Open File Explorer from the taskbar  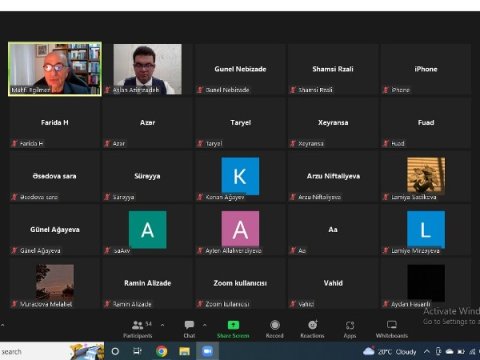click(184, 351)
